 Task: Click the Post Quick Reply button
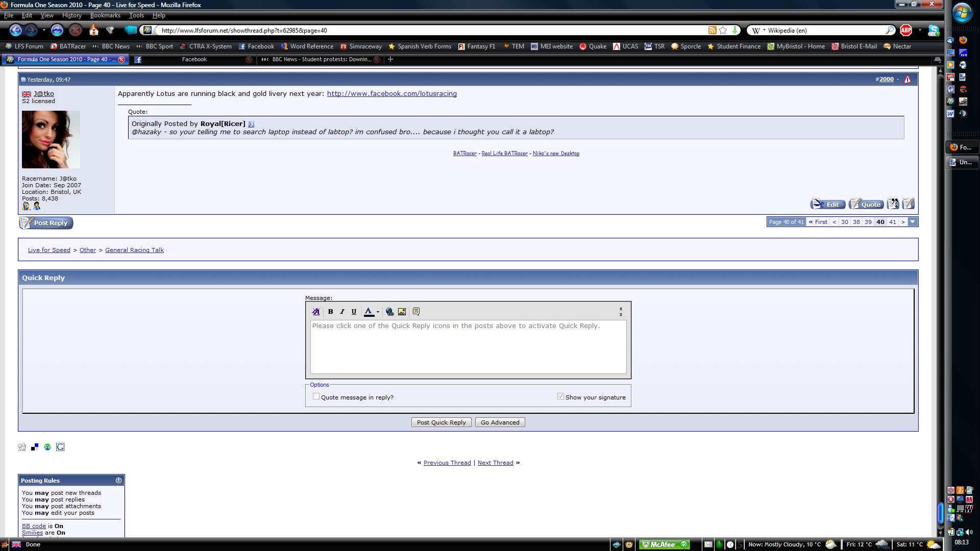point(441,422)
